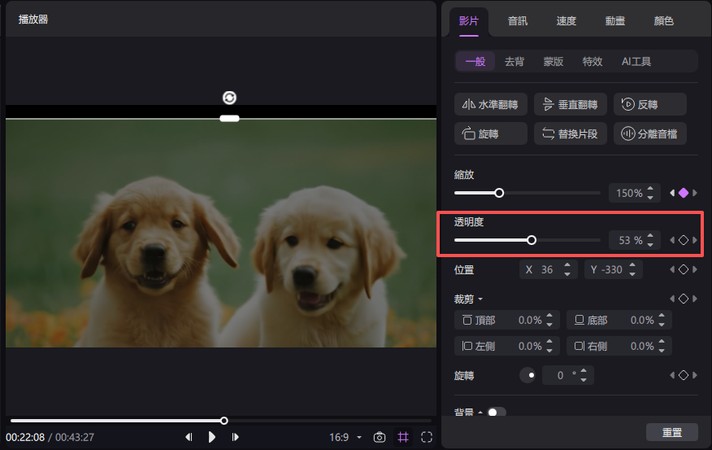The image size is (712, 450).
Task: Toggle the 縮放 keyframe diamond
Action: point(683,193)
